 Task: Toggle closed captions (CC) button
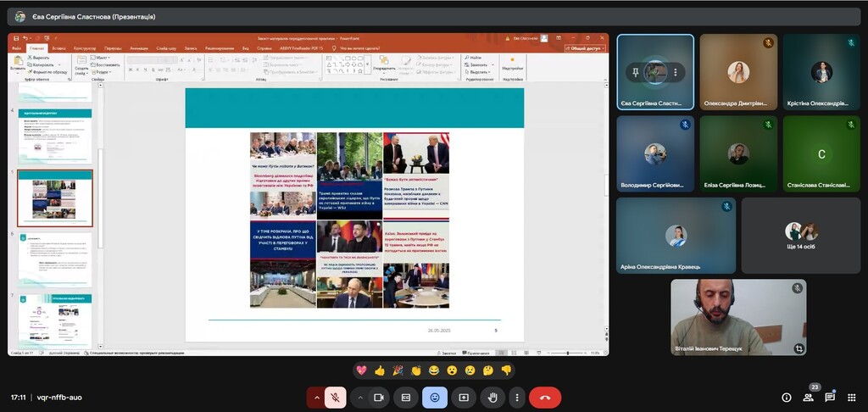[406, 397]
